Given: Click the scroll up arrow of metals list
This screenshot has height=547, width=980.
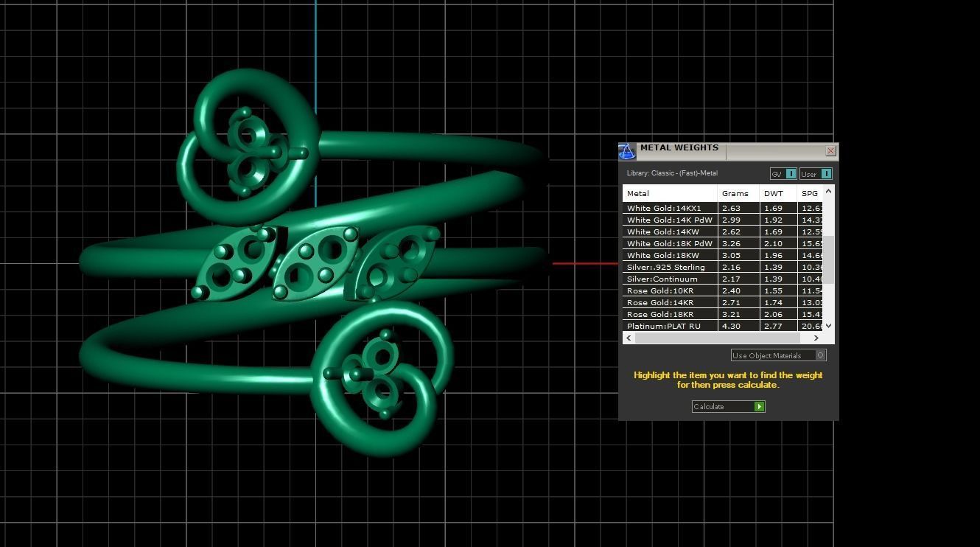Looking at the screenshot, I should tap(828, 191).
